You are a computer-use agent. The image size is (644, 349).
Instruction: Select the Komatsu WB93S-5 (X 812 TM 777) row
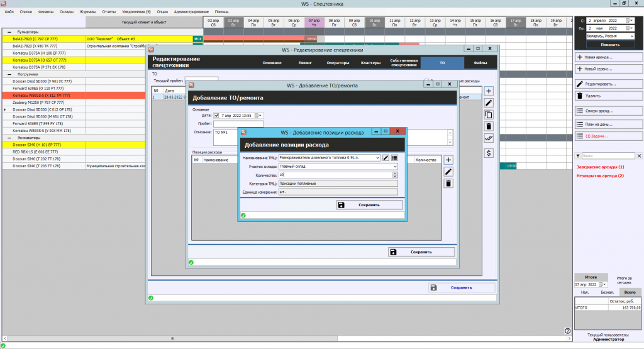[74, 95]
